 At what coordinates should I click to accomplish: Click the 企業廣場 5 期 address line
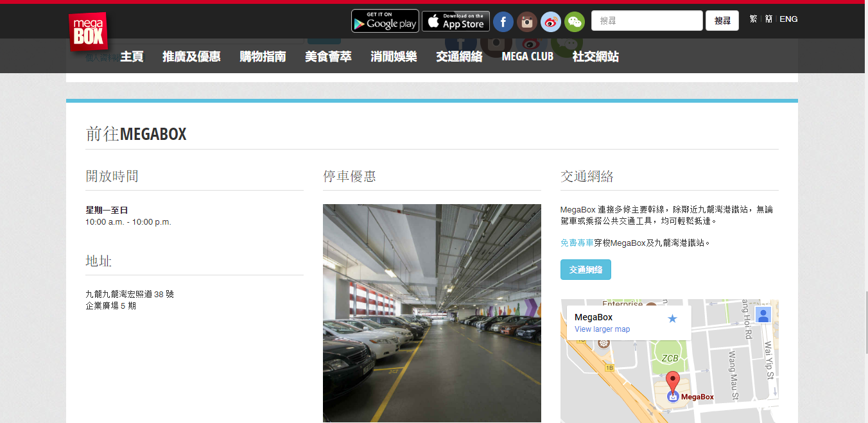(110, 306)
